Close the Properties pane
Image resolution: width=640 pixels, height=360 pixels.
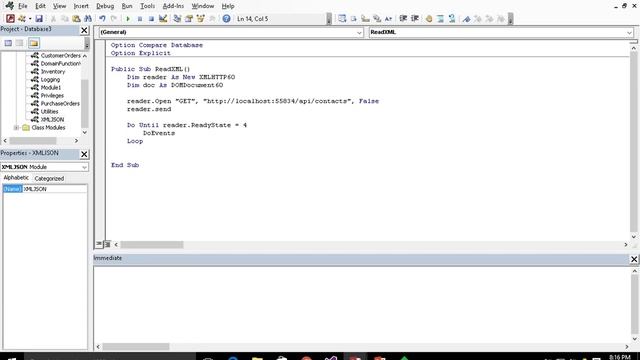click(84, 154)
